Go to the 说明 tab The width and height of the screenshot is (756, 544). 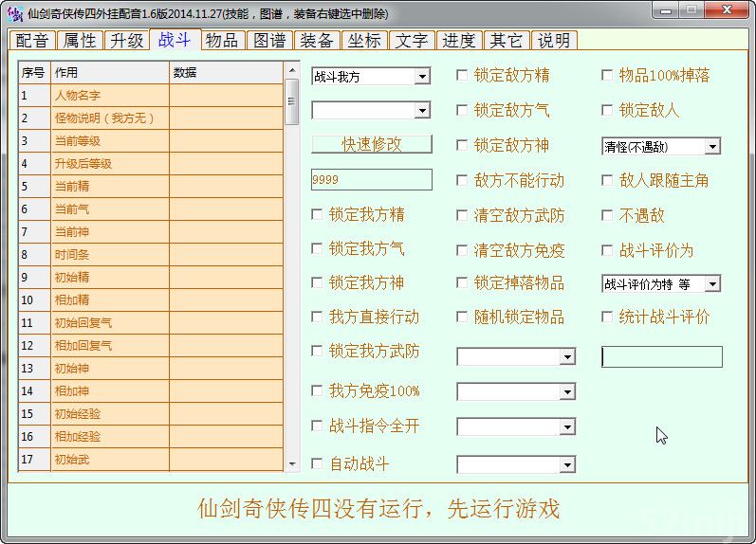pyautogui.click(x=554, y=41)
